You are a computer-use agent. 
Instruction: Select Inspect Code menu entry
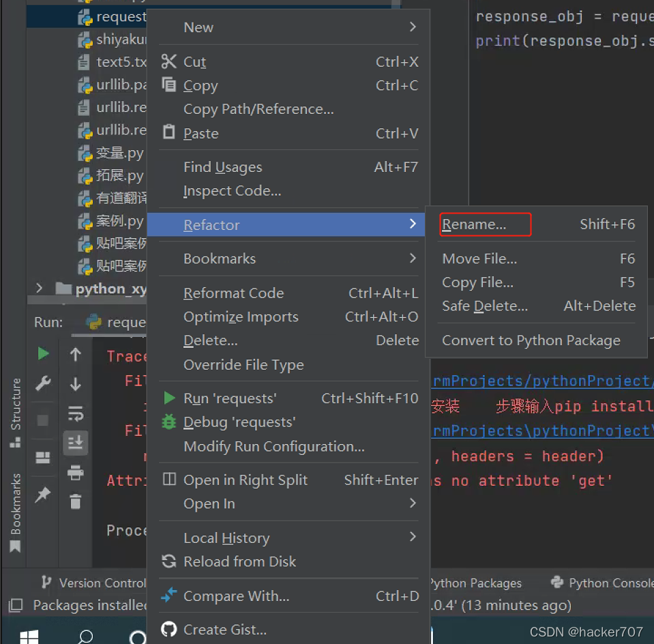coord(288,191)
